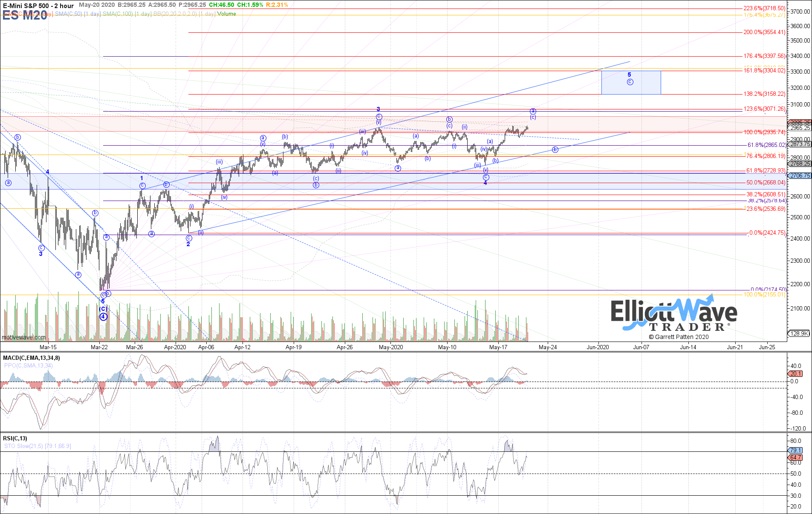Select the 76.4%(2806.19) Fibonacci level label

[x=766, y=156]
